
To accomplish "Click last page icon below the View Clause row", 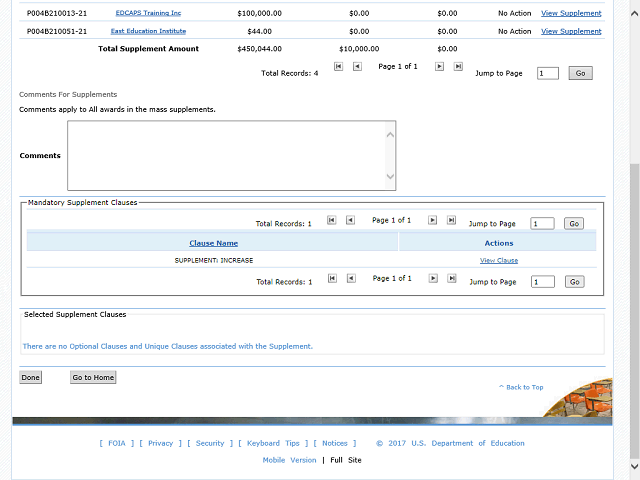I will point(451,279).
